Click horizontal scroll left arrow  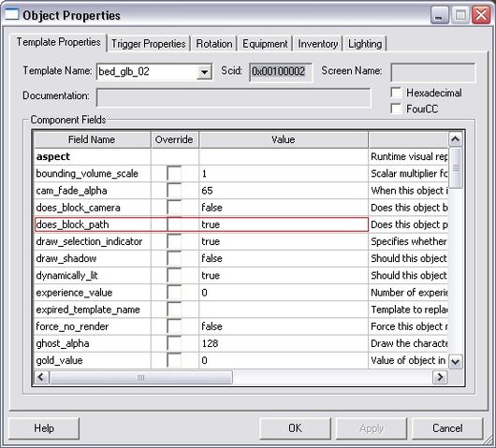41,377
